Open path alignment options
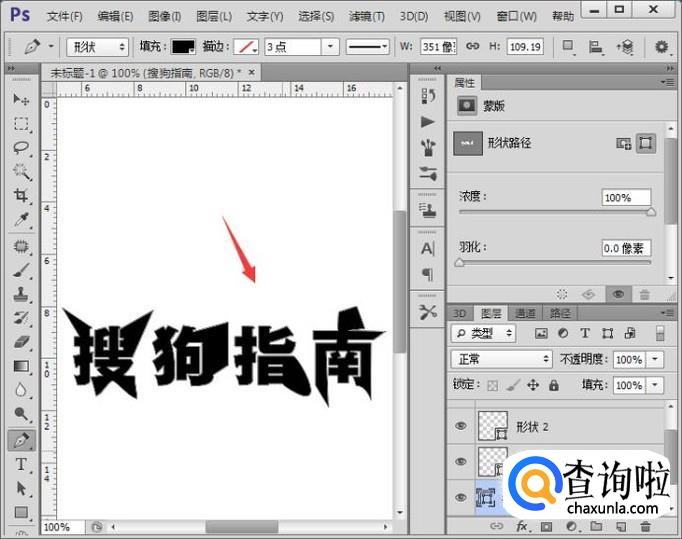 (595, 46)
